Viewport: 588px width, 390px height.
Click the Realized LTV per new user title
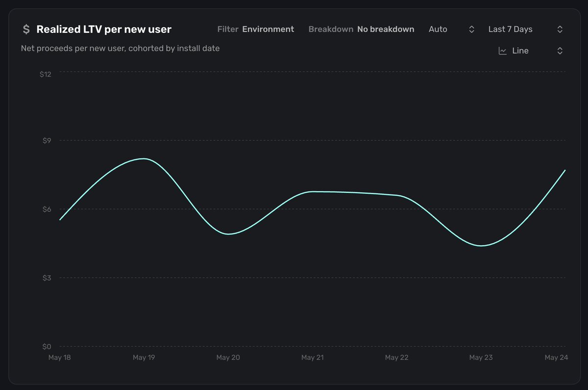(x=104, y=29)
